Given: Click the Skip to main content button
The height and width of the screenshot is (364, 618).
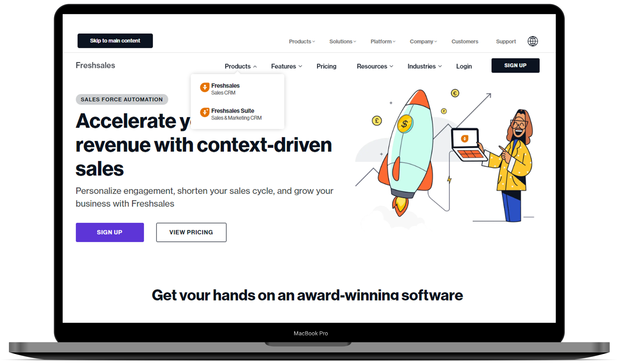Looking at the screenshot, I should pyautogui.click(x=114, y=40).
